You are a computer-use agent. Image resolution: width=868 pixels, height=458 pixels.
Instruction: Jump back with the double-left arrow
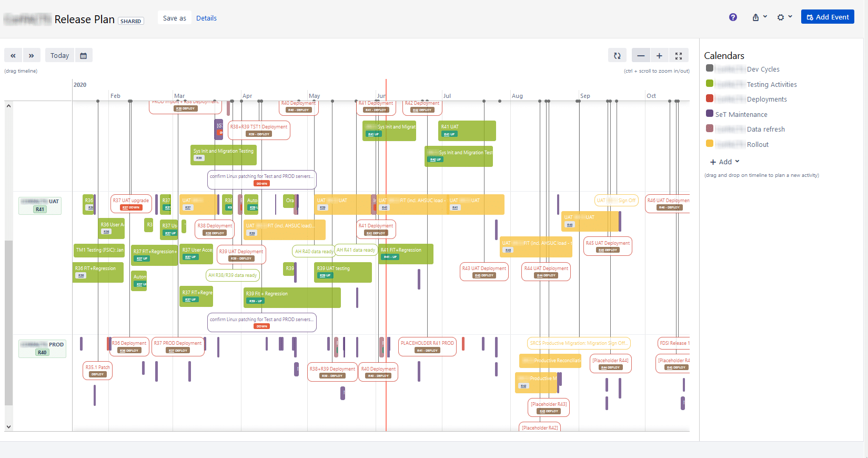click(x=13, y=55)
